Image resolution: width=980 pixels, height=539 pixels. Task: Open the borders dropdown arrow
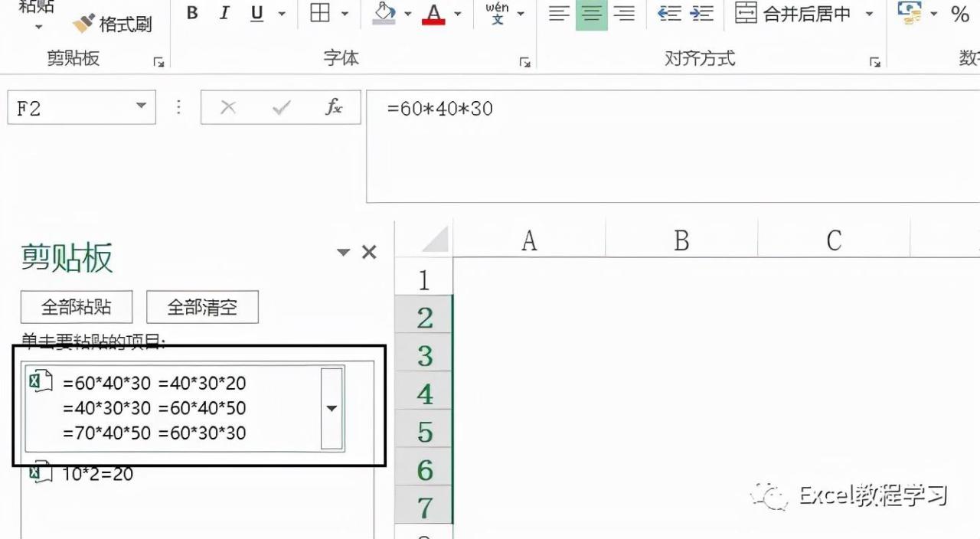[345, 13]
